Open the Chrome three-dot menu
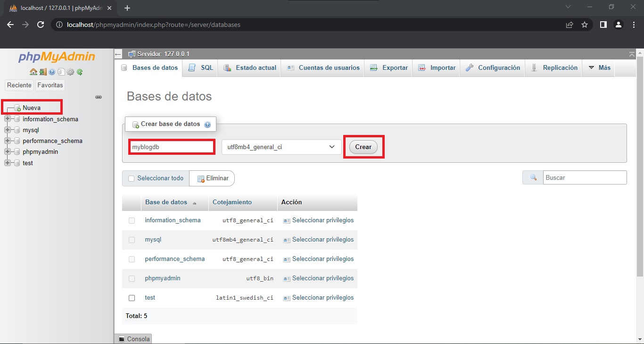This screenshot has height=344, width=644. pyautogui.click(x=634, y=25)
